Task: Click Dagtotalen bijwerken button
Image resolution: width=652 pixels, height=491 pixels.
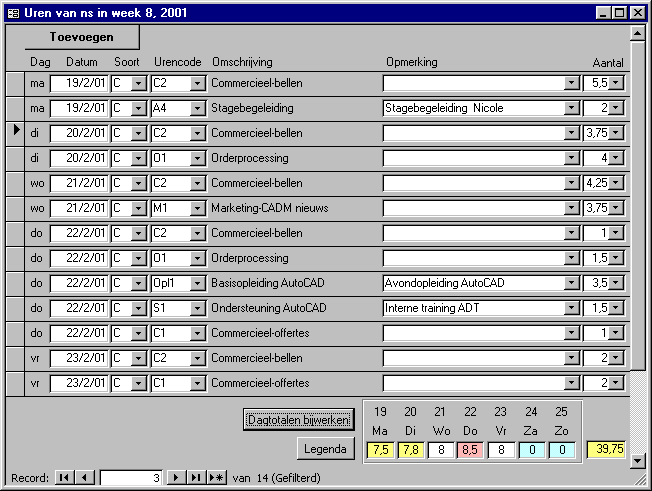Action: coord(299,419)
